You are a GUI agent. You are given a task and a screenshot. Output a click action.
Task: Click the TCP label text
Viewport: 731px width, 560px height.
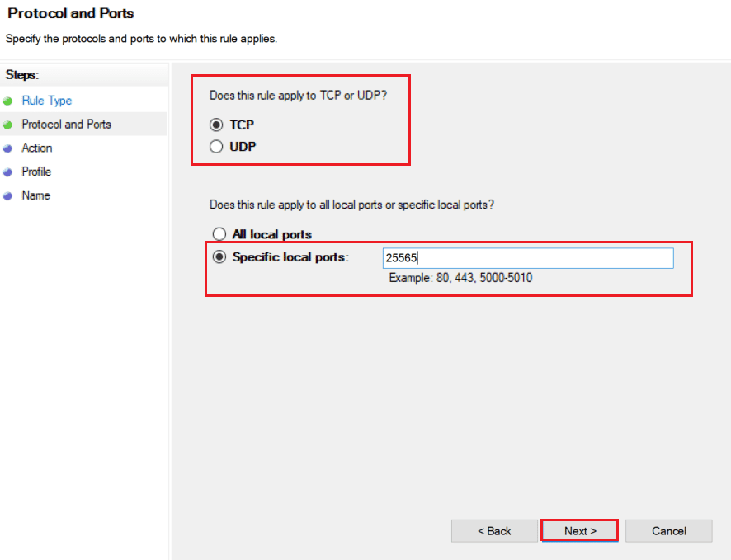(242, 125)
